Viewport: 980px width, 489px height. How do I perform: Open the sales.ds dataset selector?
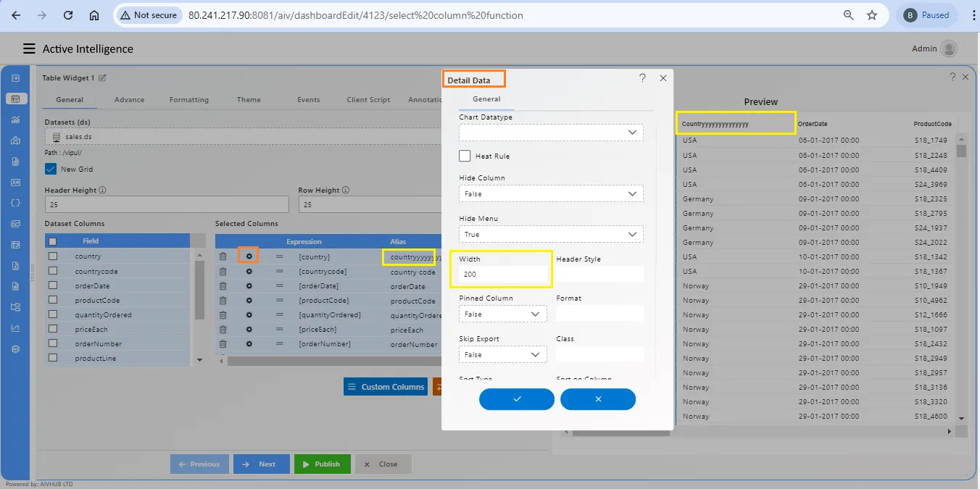pyautogui.click(x=243, y=136)
